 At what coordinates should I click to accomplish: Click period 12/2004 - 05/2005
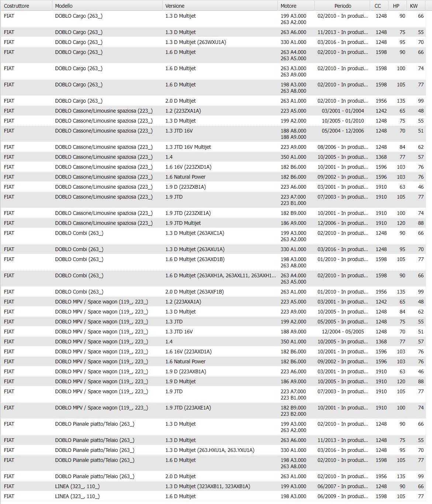(343, 332)
